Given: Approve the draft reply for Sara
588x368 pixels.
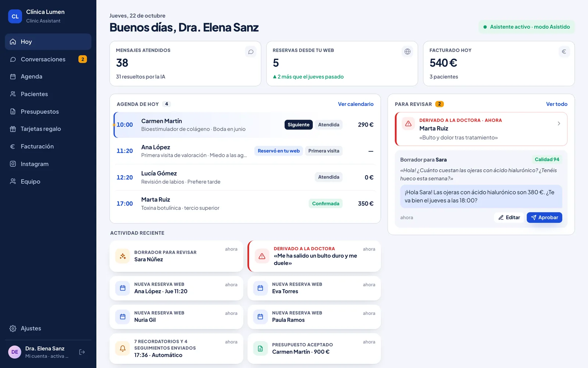Looking at the screenshot, I should [x=544, y=217].
